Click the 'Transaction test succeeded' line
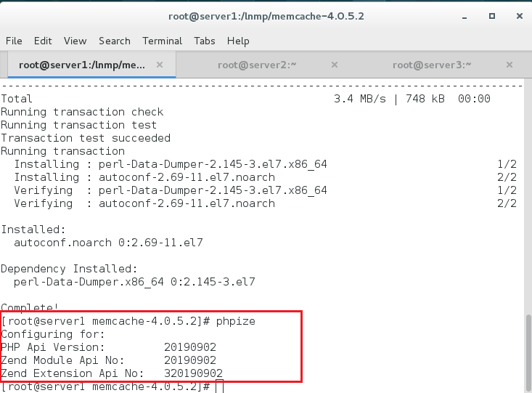Image resolution: width=532 pixels, height=393 pixels. pos(86,138)
